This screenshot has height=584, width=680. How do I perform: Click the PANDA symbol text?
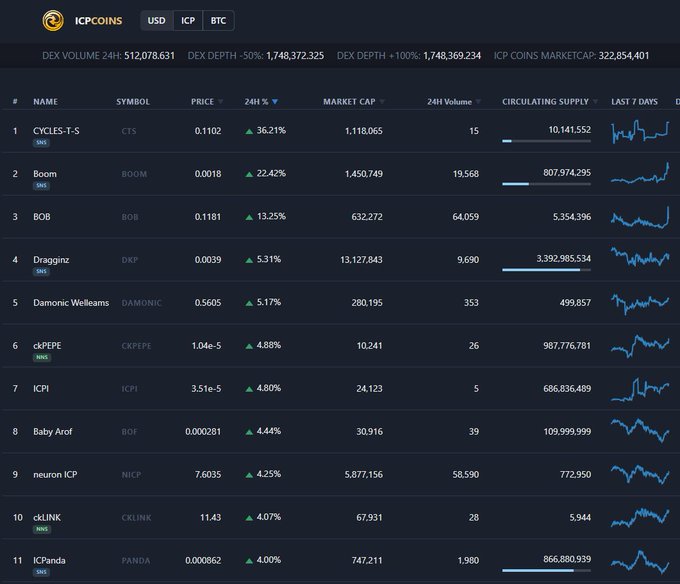[136, 560]
